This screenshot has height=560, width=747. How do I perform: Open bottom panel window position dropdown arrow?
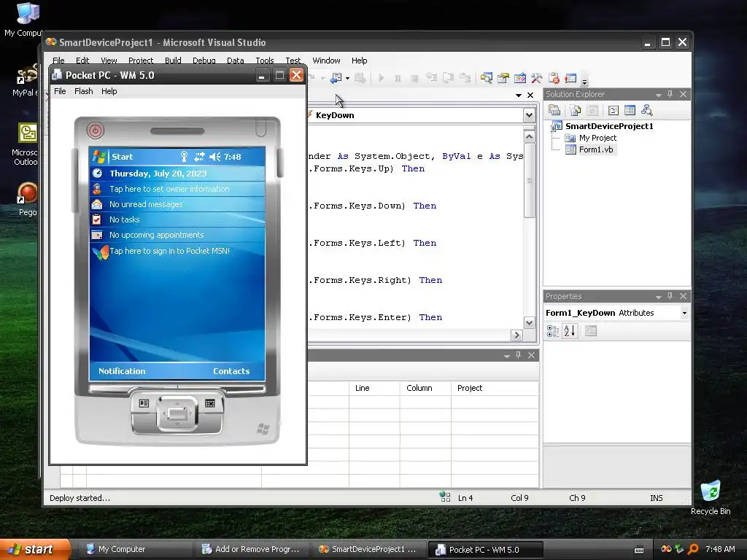(x=507, y=356)
